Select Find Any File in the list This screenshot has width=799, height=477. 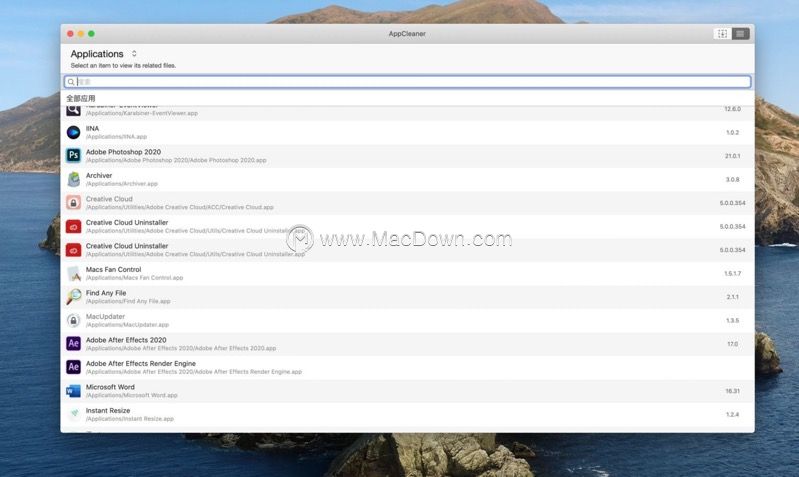[x=106, y=293]
